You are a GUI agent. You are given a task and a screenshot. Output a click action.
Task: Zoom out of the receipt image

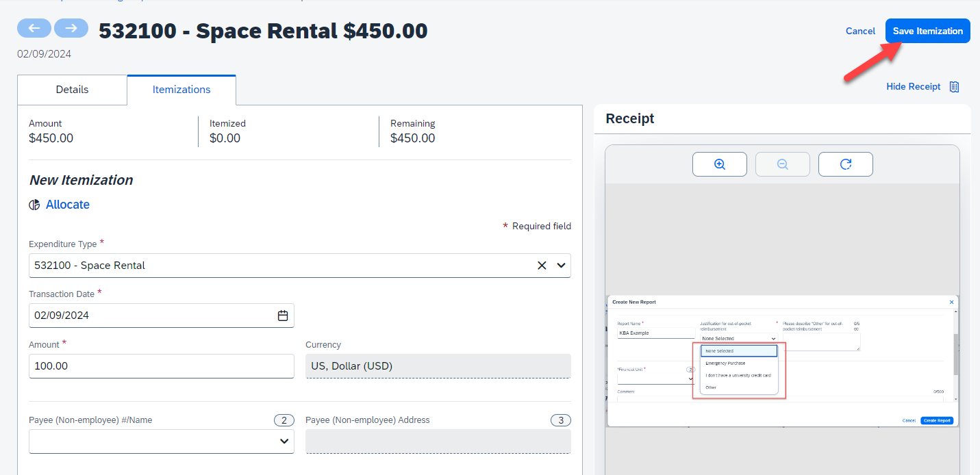click(782, 164)
